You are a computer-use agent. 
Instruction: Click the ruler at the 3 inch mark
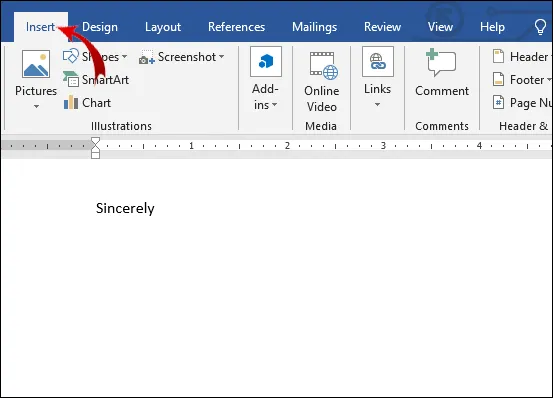pos(383,145)
